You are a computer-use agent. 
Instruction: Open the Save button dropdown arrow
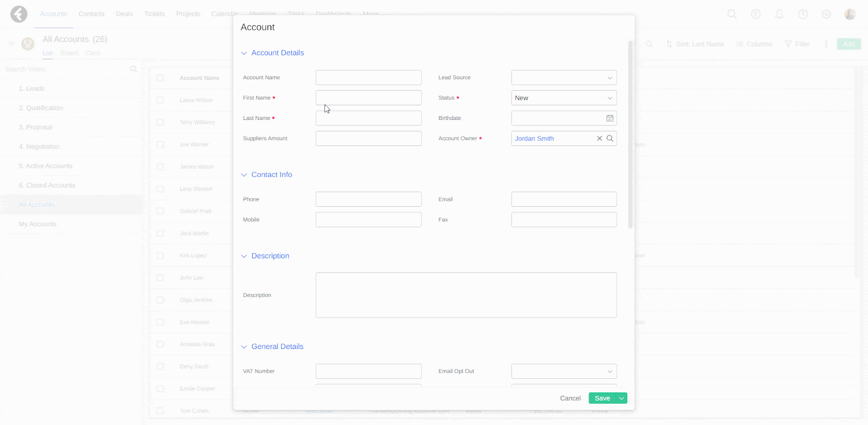622,398
